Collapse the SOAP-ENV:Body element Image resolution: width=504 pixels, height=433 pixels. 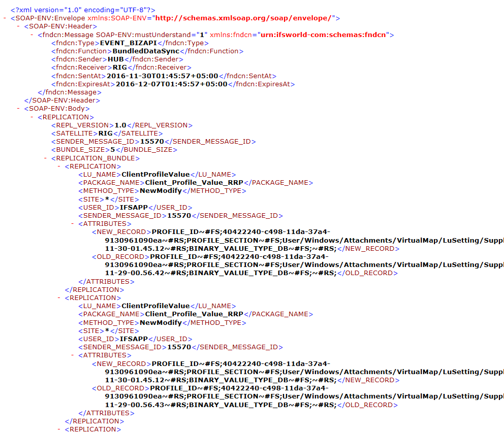click(19, 109)
